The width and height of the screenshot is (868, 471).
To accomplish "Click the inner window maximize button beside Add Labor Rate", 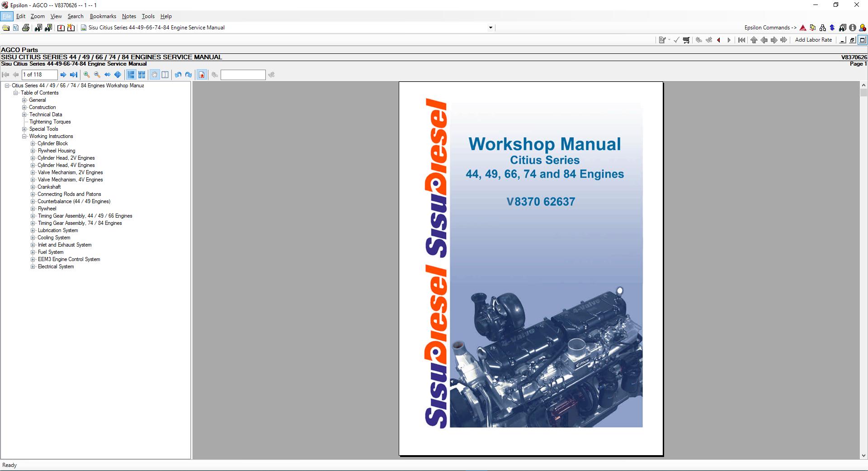I will tap(863, 40).
